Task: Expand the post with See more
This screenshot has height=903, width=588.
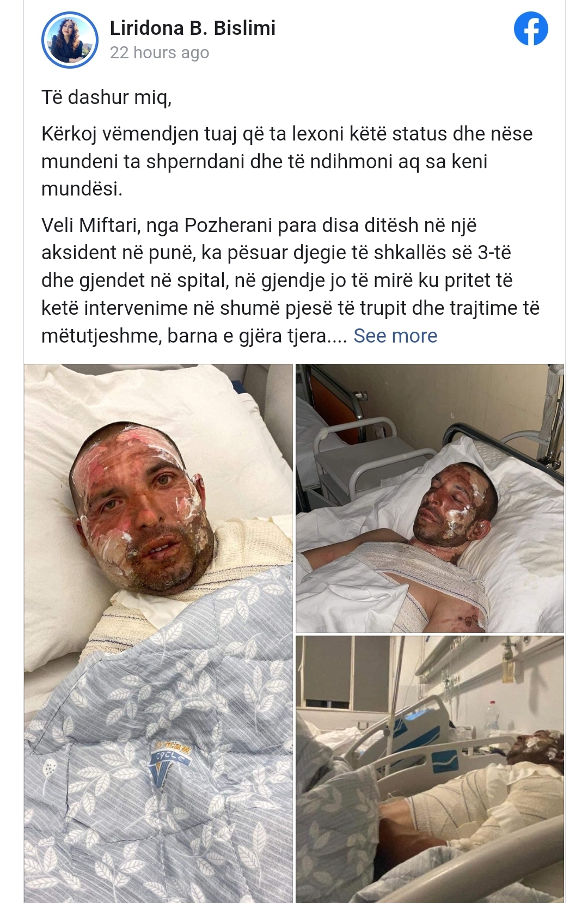Action: pos(395,336)
